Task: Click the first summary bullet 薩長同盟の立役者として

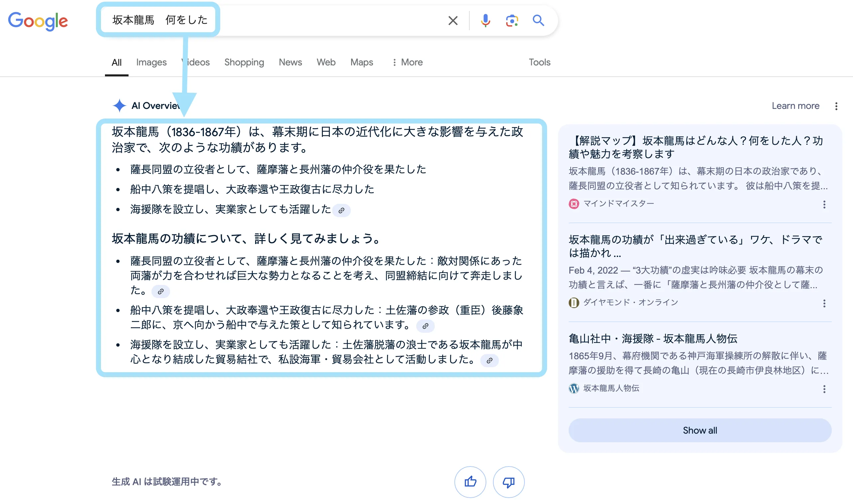Action: pos(278,169)
